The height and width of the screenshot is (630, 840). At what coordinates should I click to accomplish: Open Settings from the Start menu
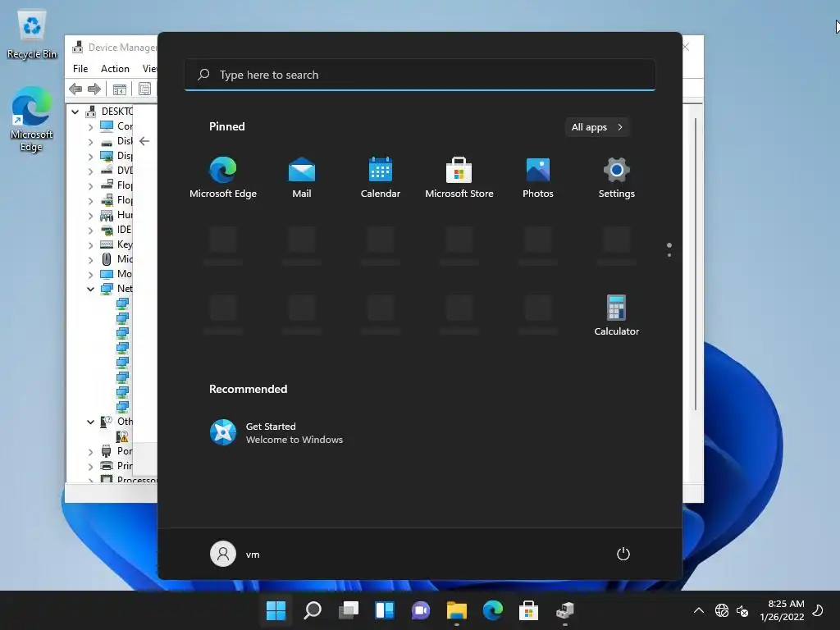pyautogui.click(x=617, y=177)
